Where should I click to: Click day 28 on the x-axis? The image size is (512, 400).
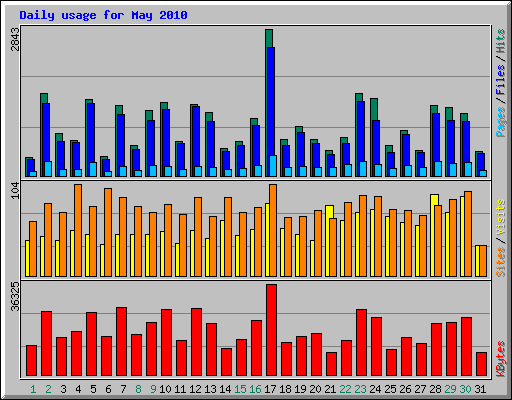(x=435, y=389)
